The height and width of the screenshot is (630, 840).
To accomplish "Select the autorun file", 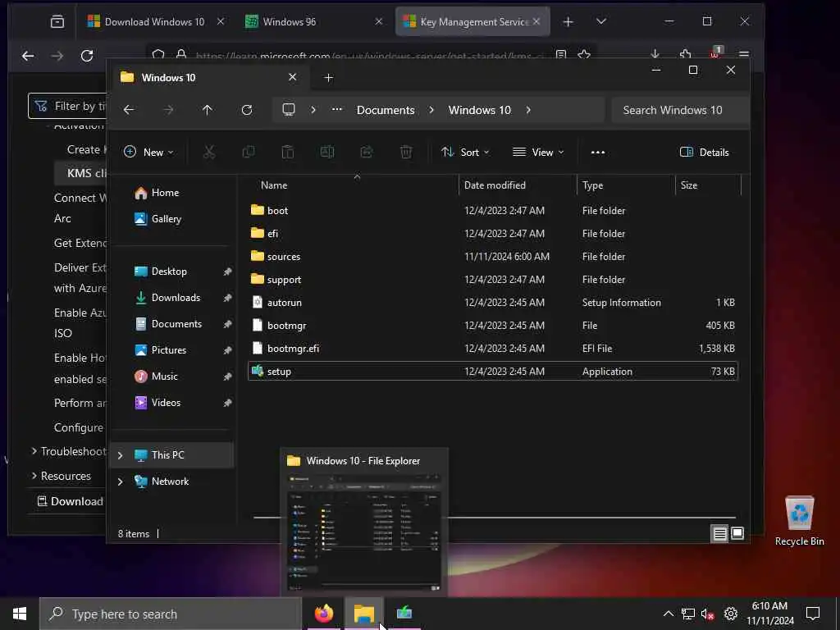I will pos(493,303).
